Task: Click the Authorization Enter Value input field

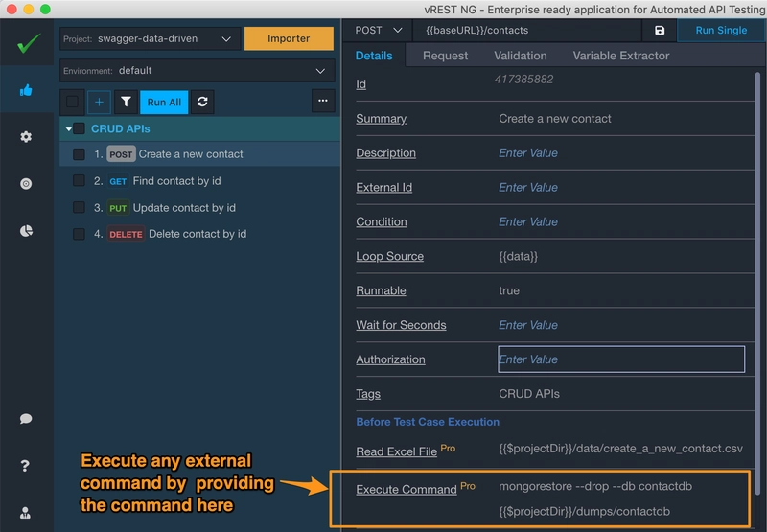Action: 621,359
